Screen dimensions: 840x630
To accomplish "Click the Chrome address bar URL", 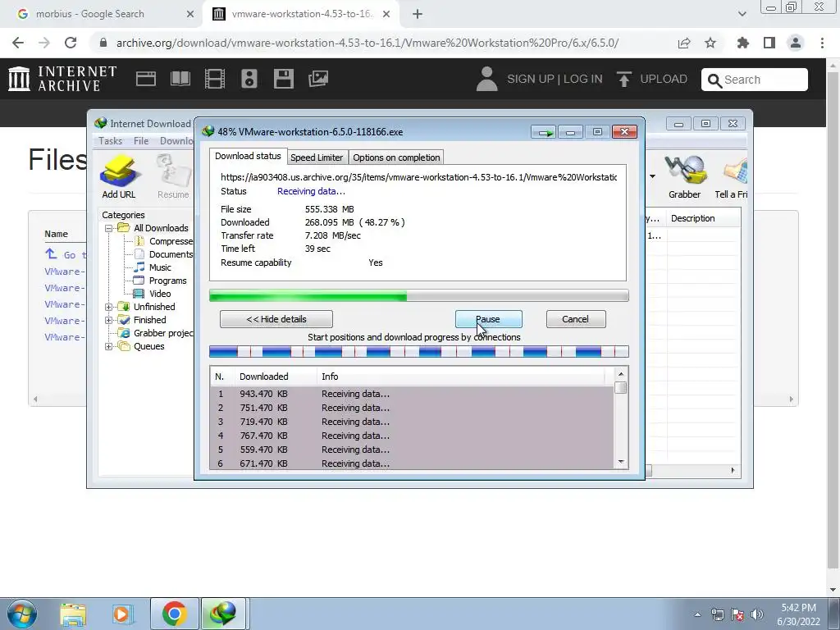I will (x=367, y=43).
